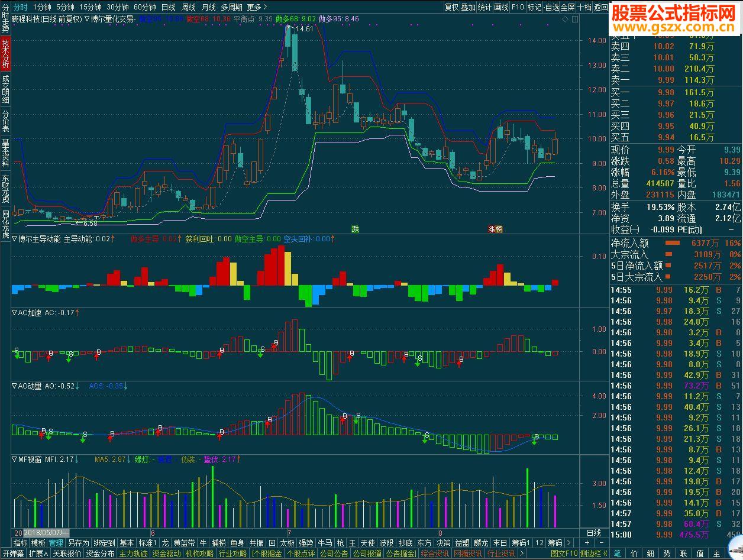Select the 模板 tab at the bottom

pyautogui.click(x=38, y=543)
